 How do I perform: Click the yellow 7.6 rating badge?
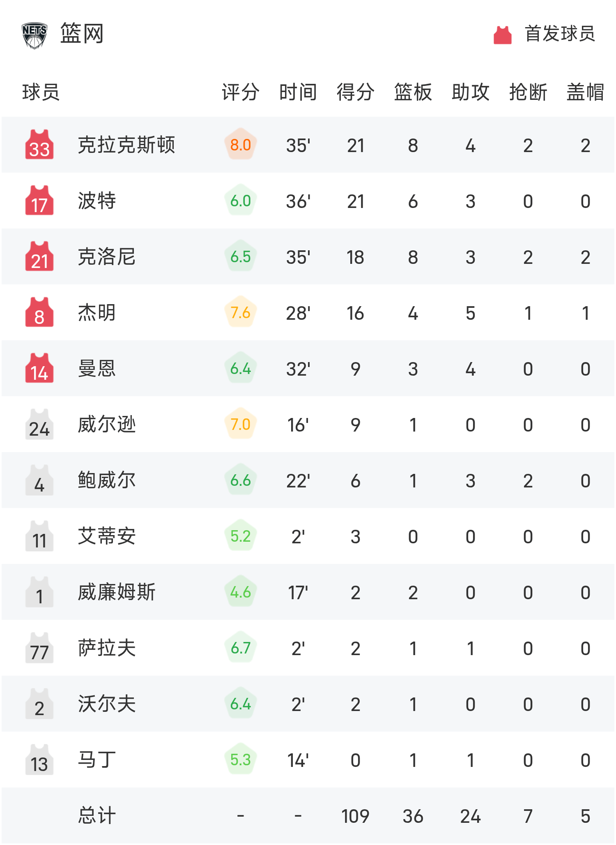[x=241, y=312]
